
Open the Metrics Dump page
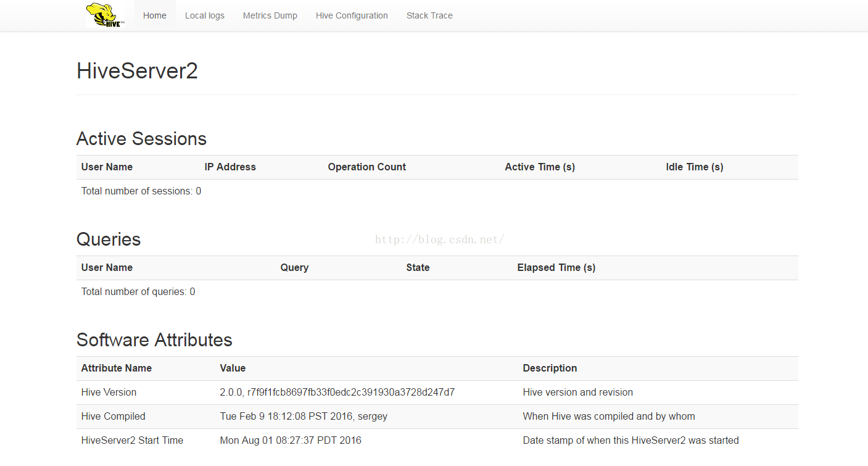click(x=270, y=15)
